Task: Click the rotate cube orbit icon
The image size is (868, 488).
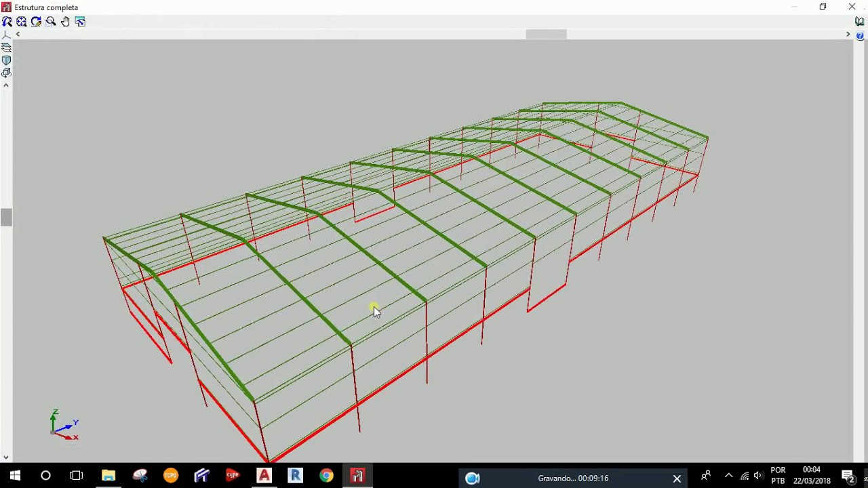Action: coord(6,73)
